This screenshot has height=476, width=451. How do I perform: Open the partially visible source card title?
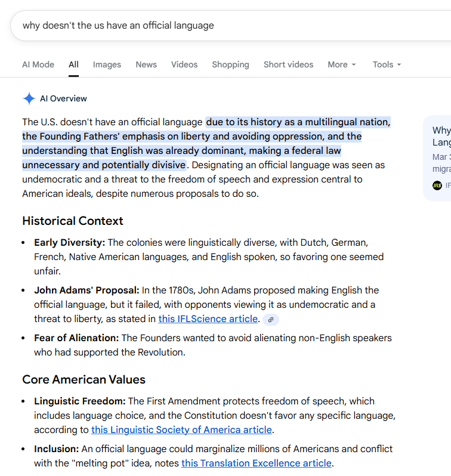coord(441,137)
